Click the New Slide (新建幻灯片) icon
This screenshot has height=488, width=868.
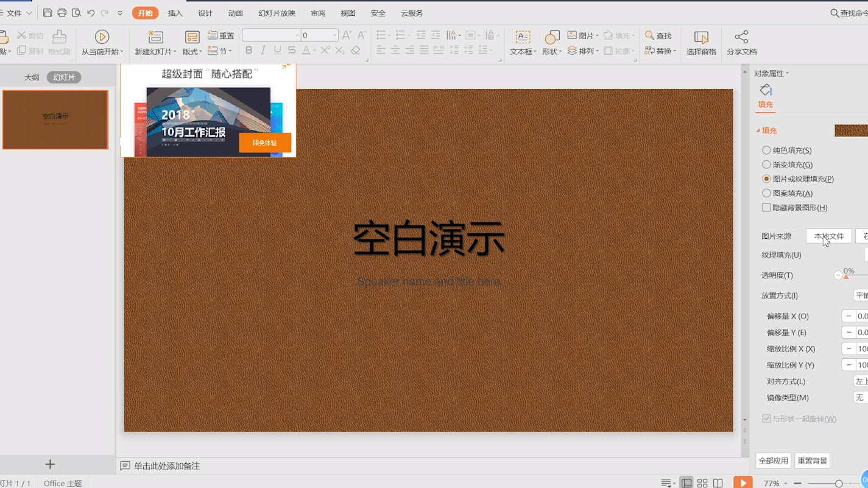pos(155,37)
